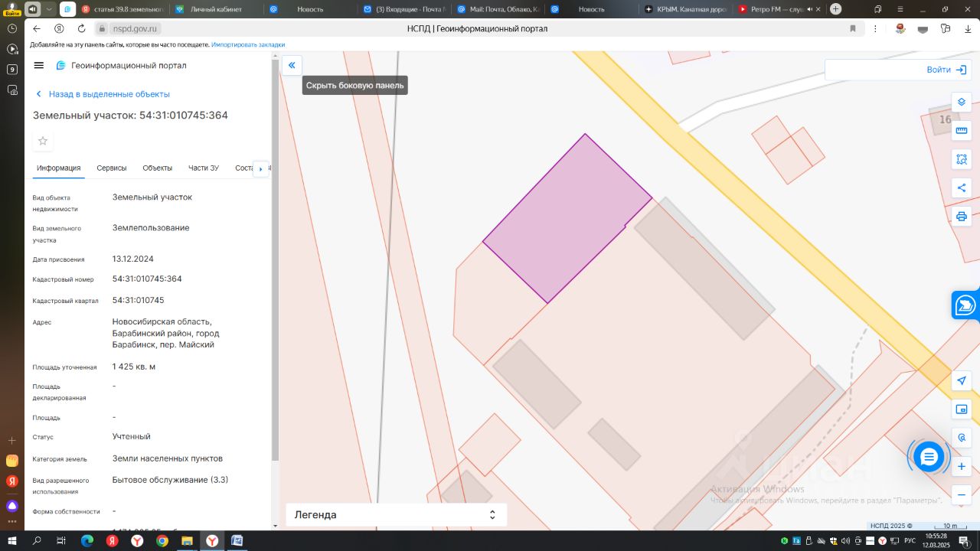Image resolution: width=980 pixels, height=551 pixels.
Task: Switch to КРЫМ. Канатная дорога tab
Action: [x=686, y=9]
